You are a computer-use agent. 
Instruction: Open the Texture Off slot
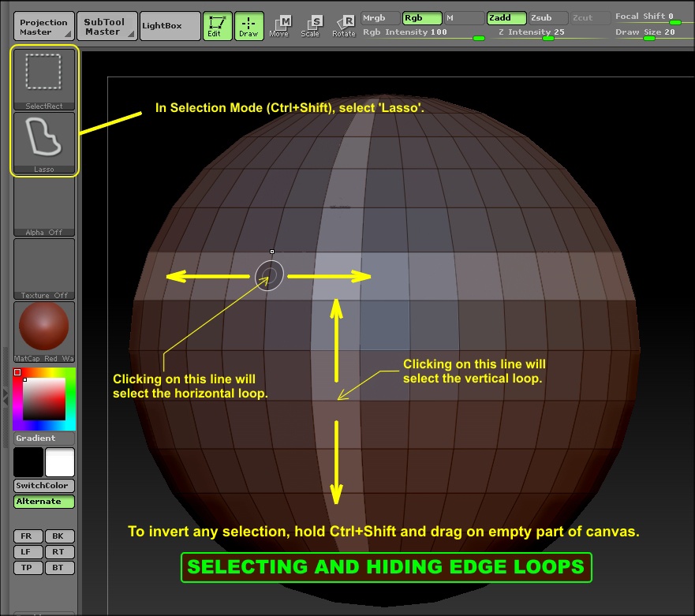click(x=44, y=269)
